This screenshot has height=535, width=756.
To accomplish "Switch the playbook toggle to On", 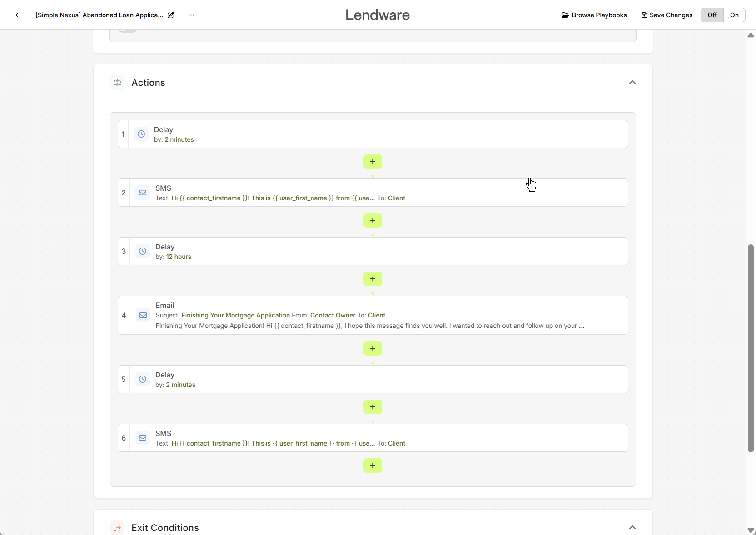I will click(734, 15).
